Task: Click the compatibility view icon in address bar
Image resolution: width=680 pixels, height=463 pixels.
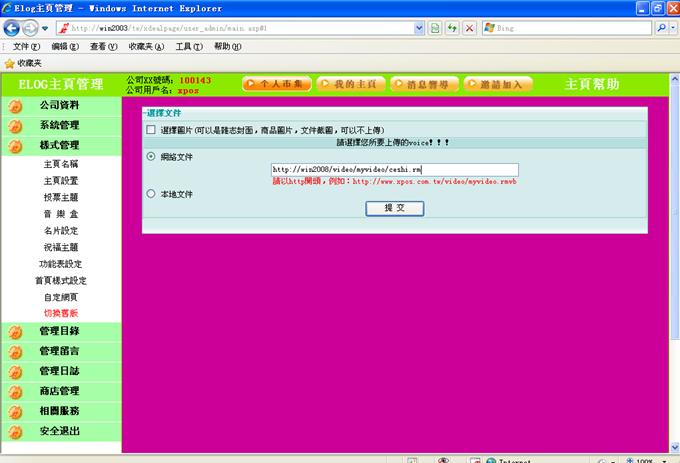Action: [435, 29]
